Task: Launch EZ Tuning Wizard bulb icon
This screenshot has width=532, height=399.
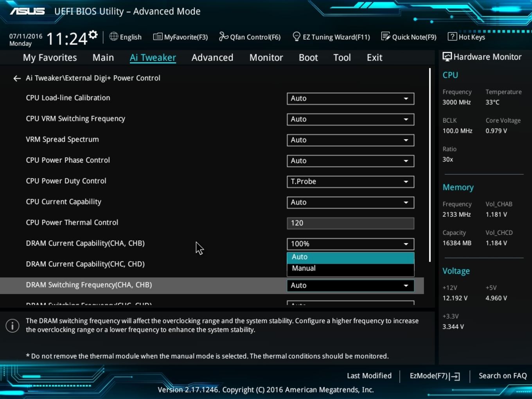Action: (x=297, y=36)
